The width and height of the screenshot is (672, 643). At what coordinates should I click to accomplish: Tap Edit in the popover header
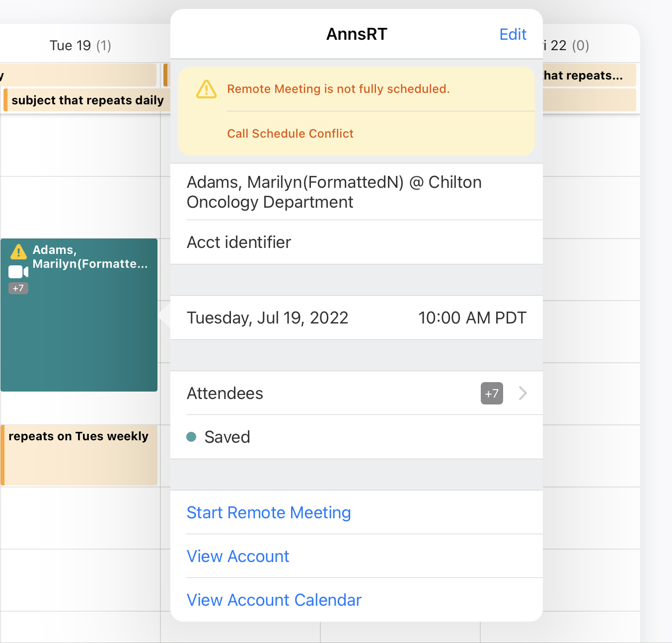point(513,34)
